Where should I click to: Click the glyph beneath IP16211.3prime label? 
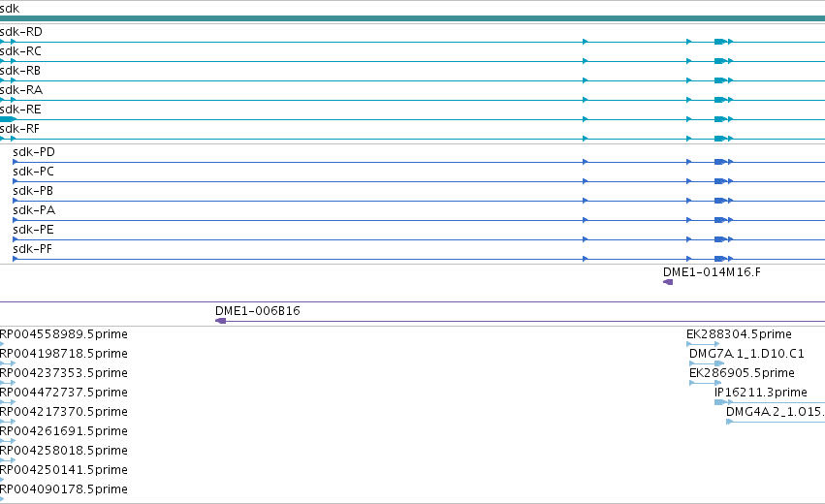pos(770,402)
